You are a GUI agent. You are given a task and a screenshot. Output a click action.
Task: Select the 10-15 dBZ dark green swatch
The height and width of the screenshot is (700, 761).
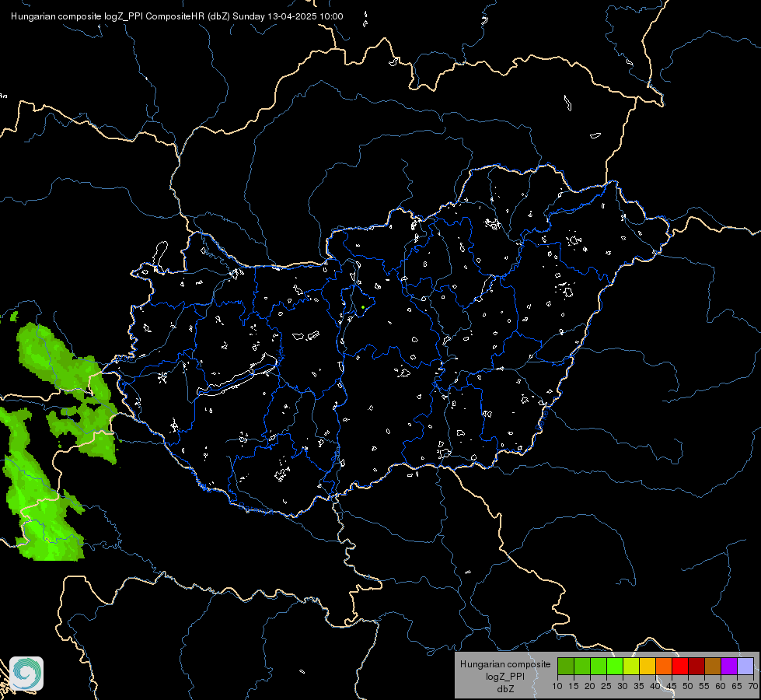[565, 667]
